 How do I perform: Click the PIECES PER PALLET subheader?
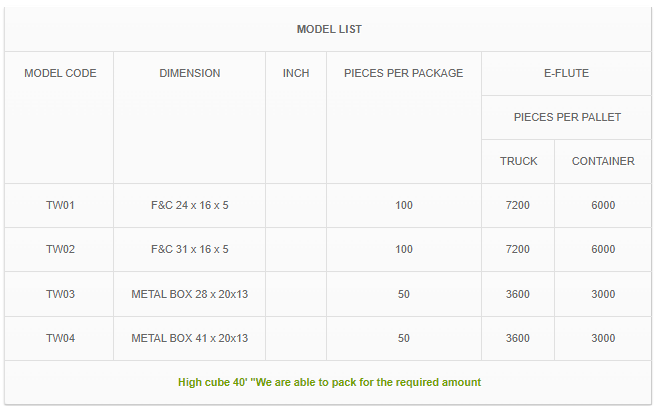567,117
